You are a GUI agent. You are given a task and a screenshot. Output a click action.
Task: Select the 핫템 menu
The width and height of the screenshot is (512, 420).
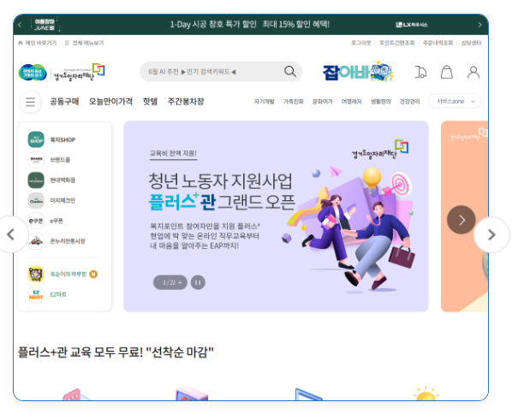coord(150,102)
